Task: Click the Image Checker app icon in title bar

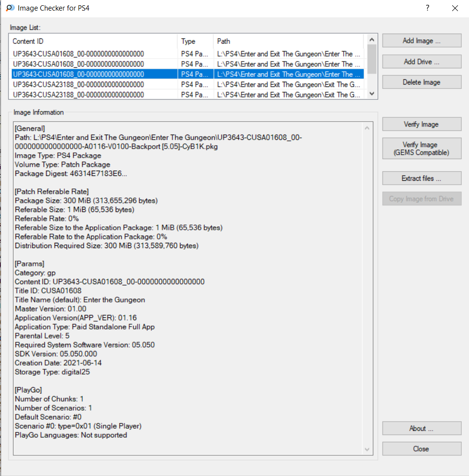Action: (10, 8)
